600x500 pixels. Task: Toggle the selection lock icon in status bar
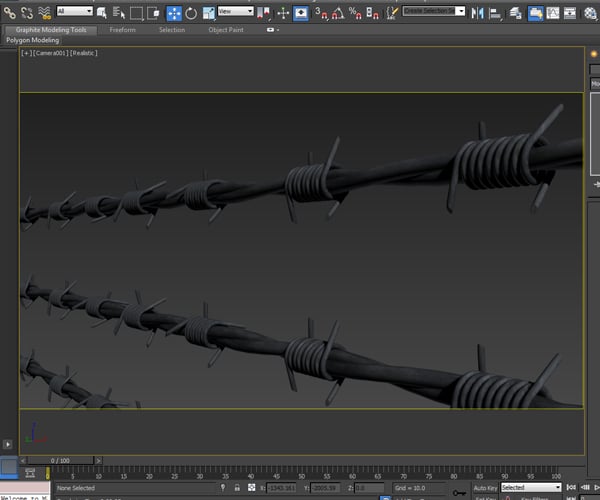click(236, 488)
